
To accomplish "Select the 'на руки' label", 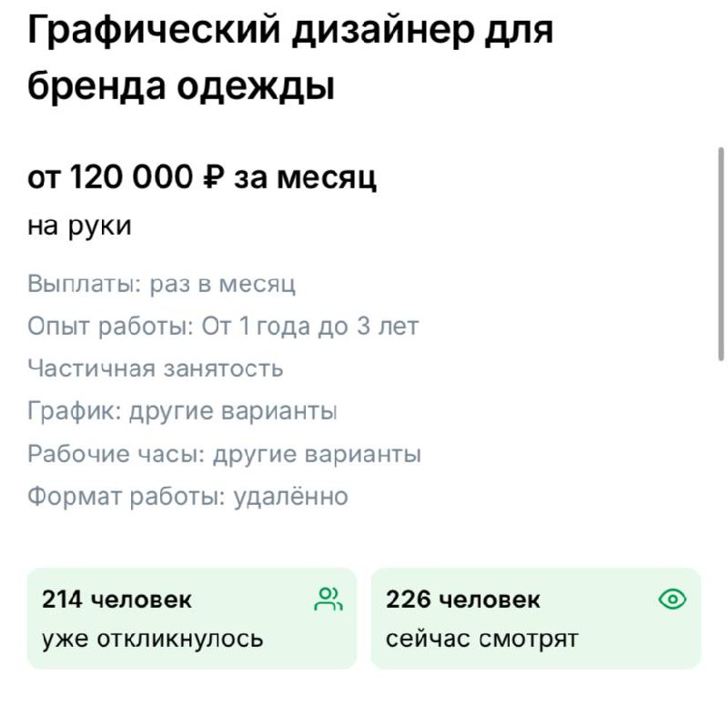I will pyautogui.click(x=80, y=221).
